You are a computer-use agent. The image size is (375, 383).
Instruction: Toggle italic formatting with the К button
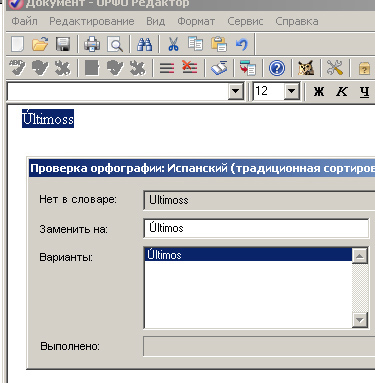pyautogui.click(x=342, y=91)
